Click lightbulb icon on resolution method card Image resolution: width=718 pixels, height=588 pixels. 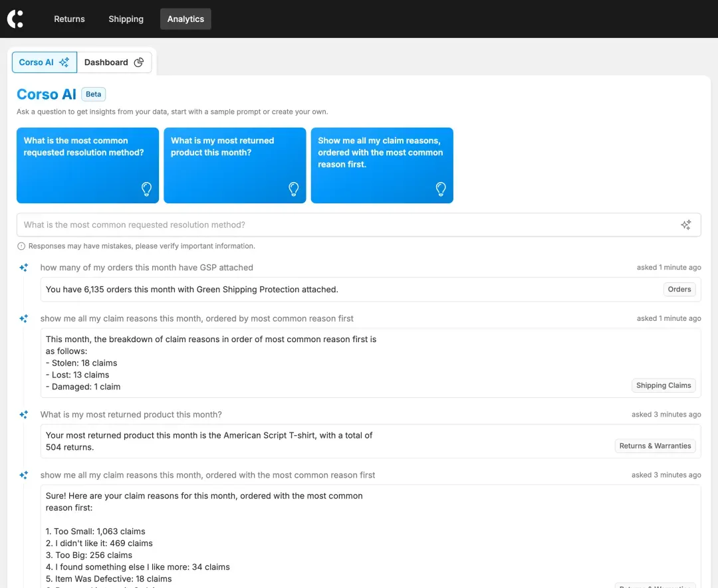point(147,189)
